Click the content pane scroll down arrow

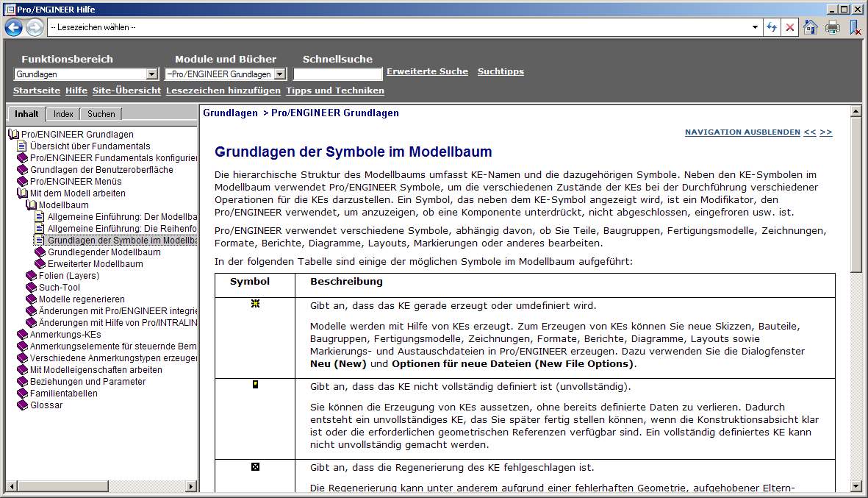856,486
